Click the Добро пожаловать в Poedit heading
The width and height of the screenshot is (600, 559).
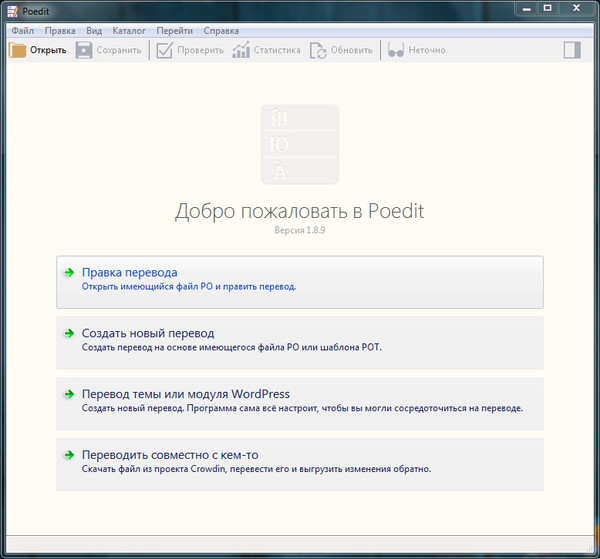(300, 212)
